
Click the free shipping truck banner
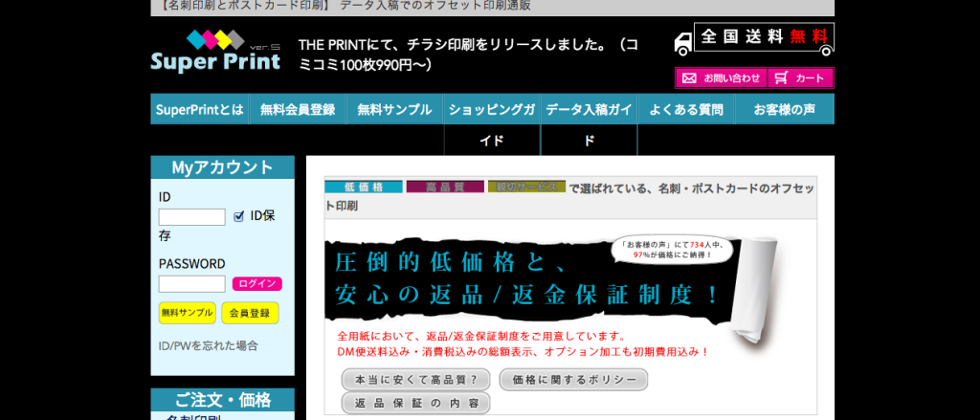pyautogui.click(x=753, y=39)
